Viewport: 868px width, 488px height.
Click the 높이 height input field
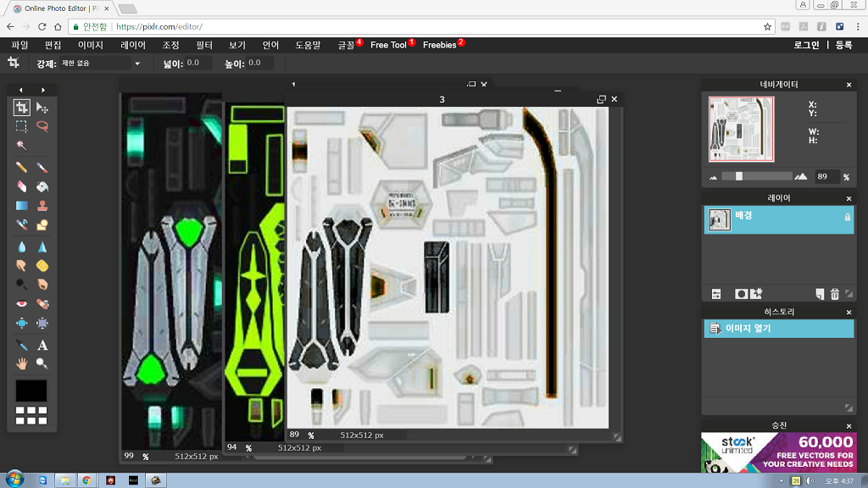(x=259, y=63)
